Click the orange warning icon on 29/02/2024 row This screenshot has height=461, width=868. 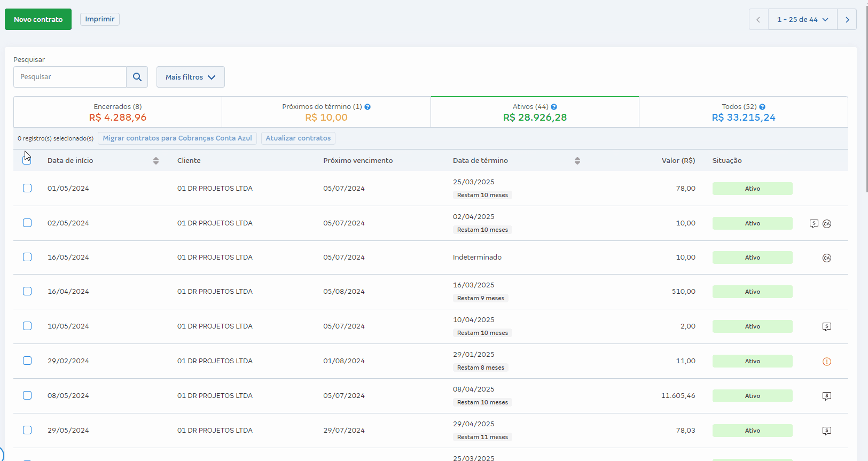(827, 362)
